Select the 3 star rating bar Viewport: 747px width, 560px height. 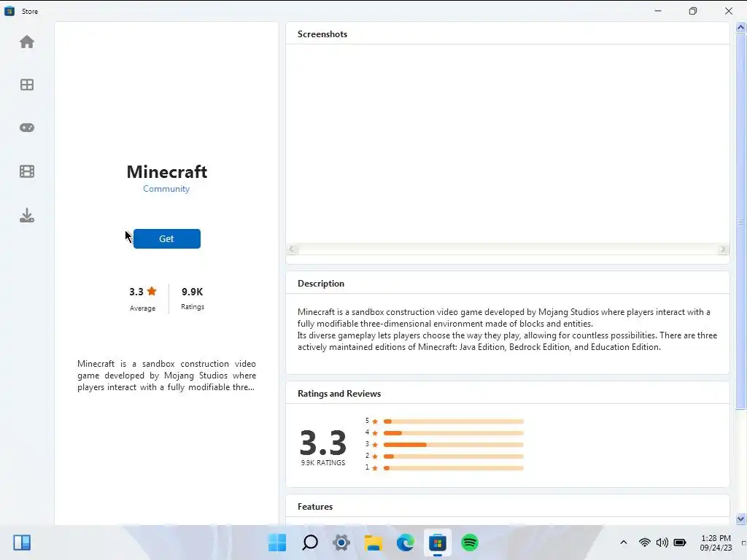(x=454, y=445)
